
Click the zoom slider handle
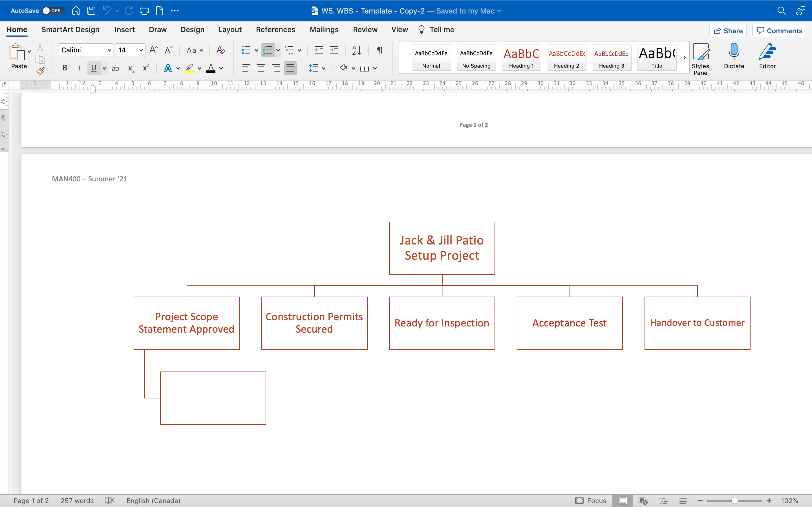(734, 501)
